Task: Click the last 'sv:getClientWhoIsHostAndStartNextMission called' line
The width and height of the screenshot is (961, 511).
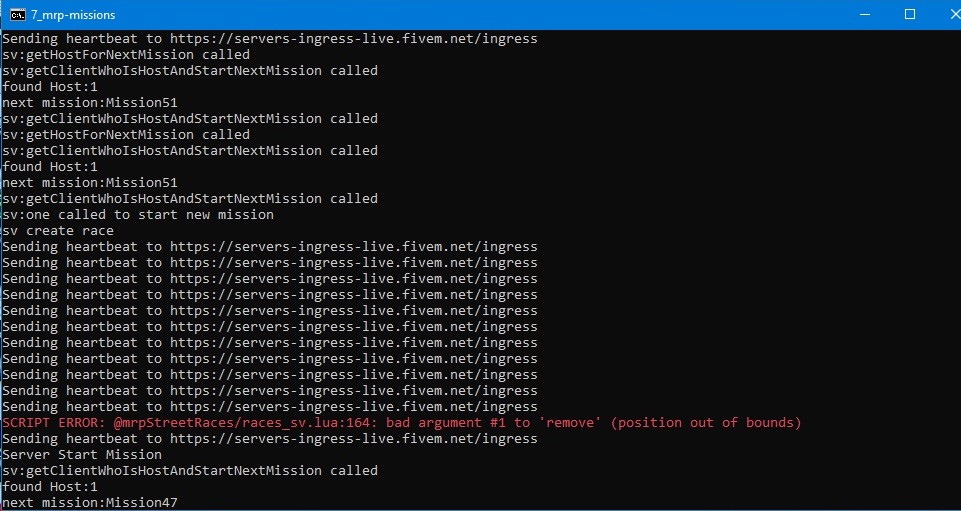Action: click(190, 471)
